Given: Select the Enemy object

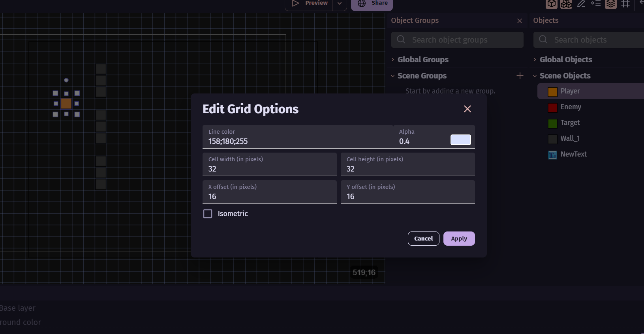Looking at the screenshot, I should [x=571, y=107].
